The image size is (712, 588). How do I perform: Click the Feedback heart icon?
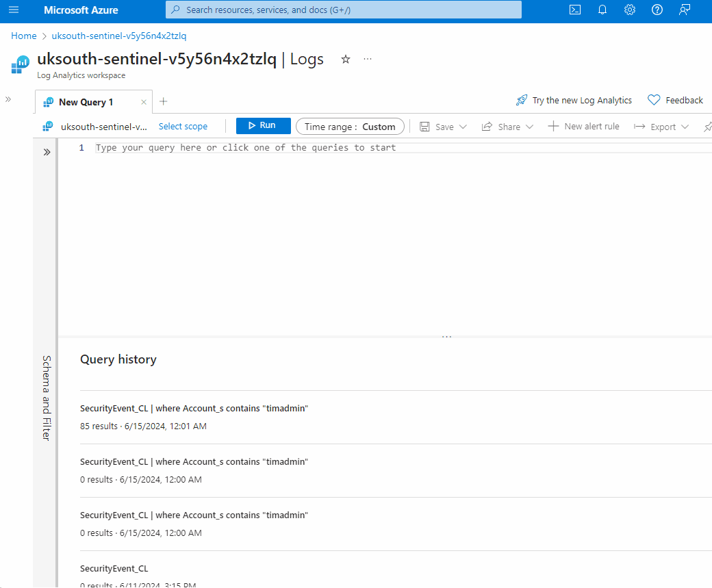[x=653, y=100]
